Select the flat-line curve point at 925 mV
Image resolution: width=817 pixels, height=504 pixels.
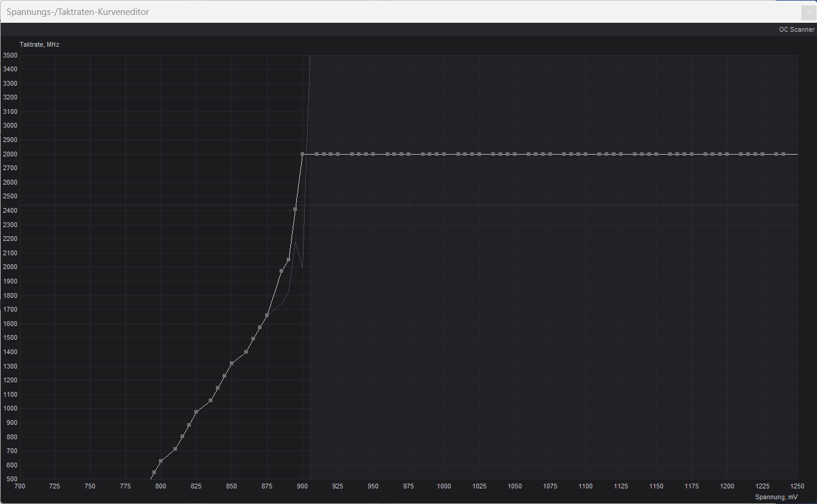coord(338,154)
